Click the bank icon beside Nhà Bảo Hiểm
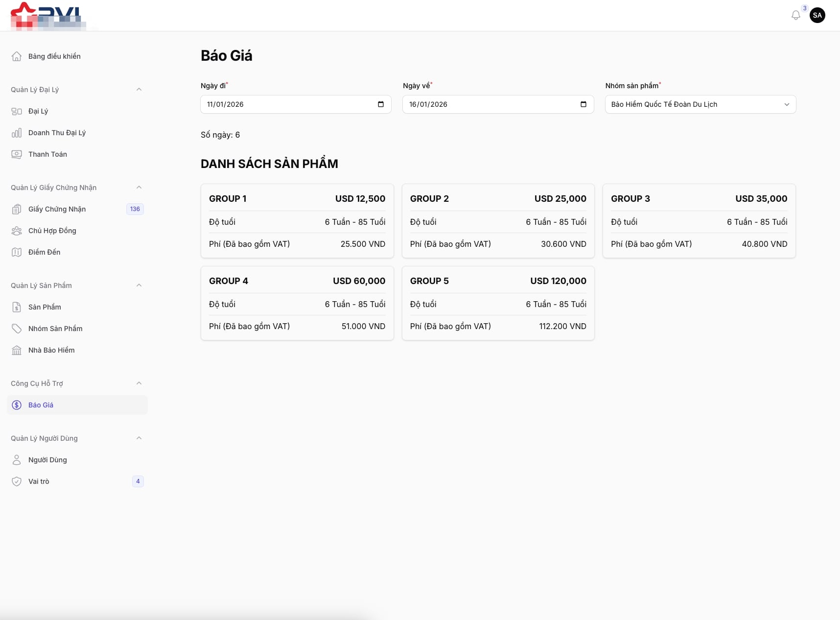The image size is (840, 620). pos(17,350)
